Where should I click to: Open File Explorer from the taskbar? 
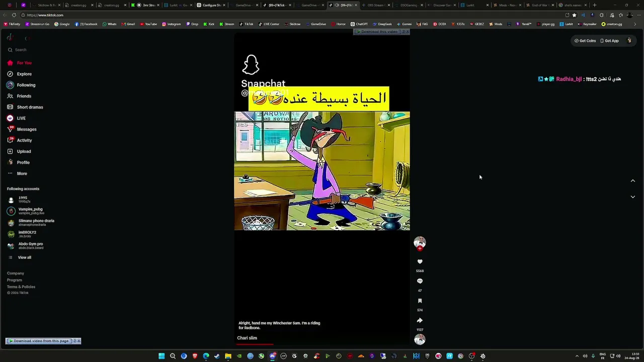pos(228,356)
